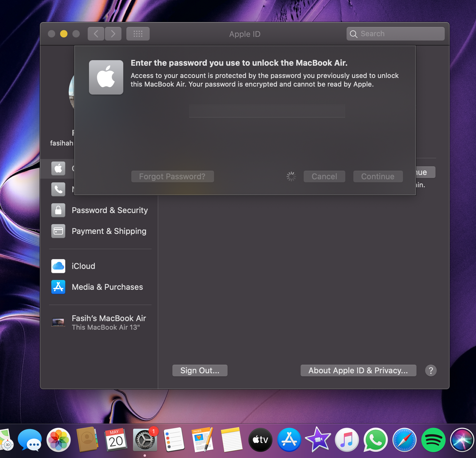The height and width of the screenshot is (458, 476).
Task: Launch Photos from the Dock
Action: coord(58,440)
